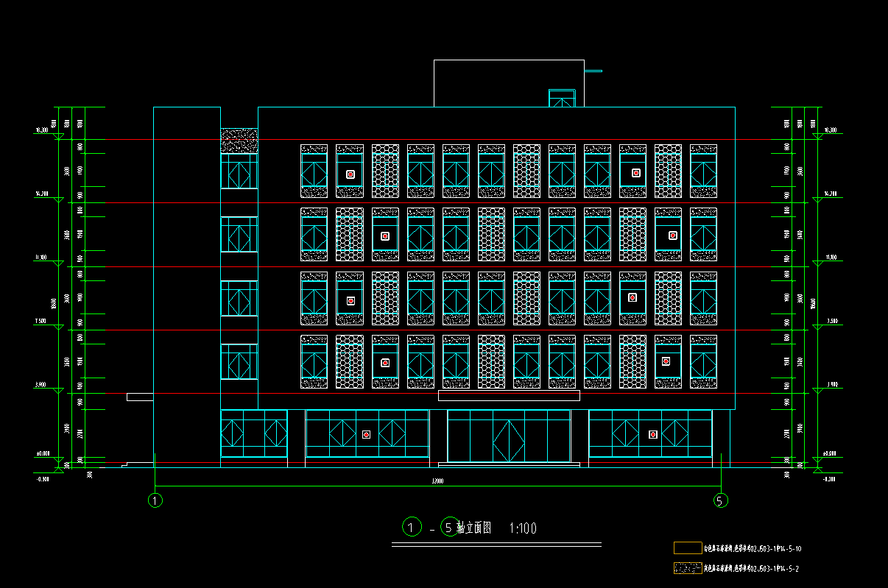Image resolution: width=888 pixels, height=588 pixels.
Task: Click axis bubble 5 below the building's right edge
Action: pyautogui.click(x=721, y=500)
